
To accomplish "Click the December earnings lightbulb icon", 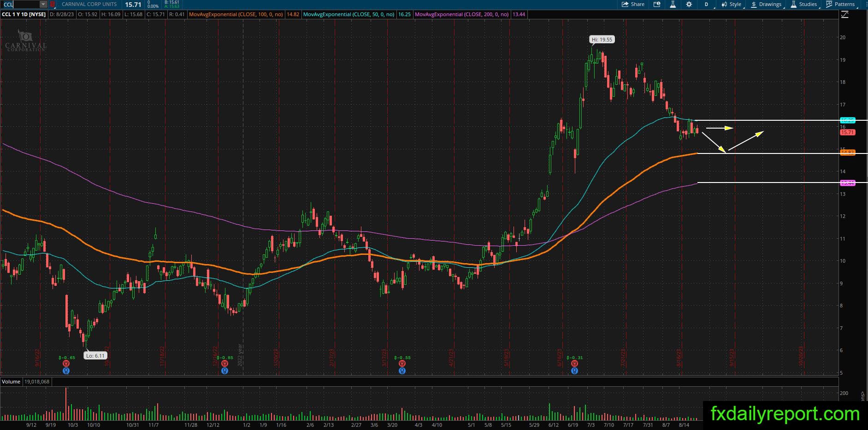I will pos(224,371).
